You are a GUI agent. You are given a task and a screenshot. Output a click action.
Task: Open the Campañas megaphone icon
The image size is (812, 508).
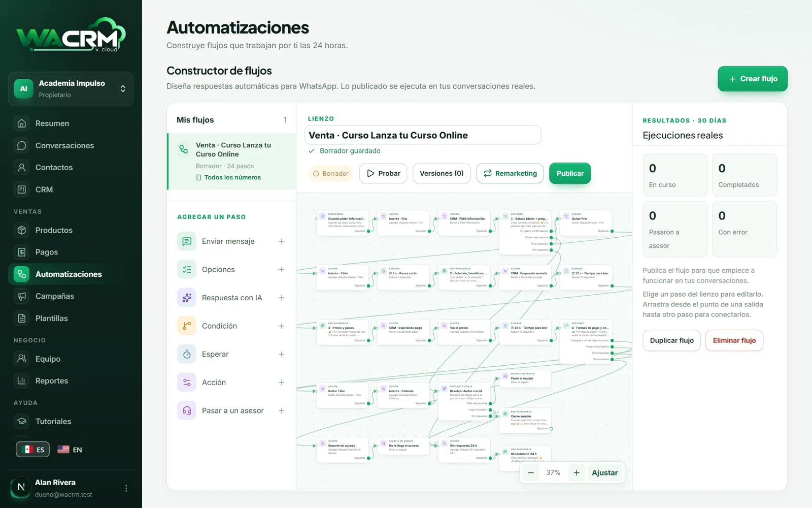[22, 296]
